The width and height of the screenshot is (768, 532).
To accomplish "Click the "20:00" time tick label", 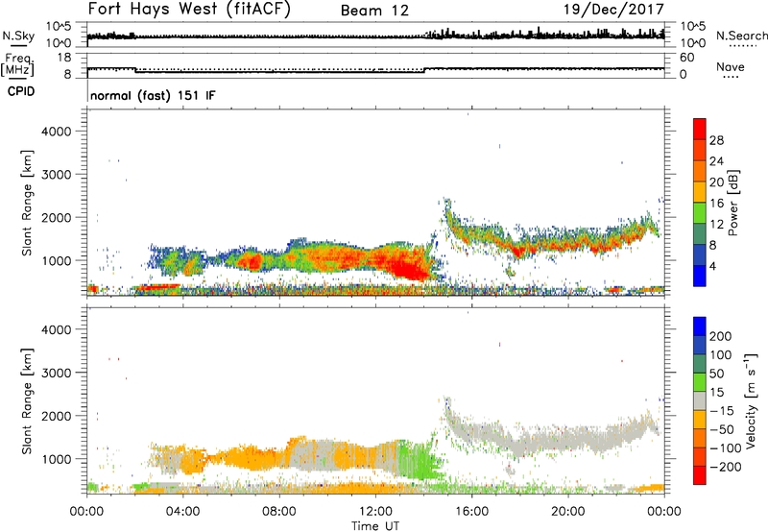I will pyautogui.click(x=567, y=512).
